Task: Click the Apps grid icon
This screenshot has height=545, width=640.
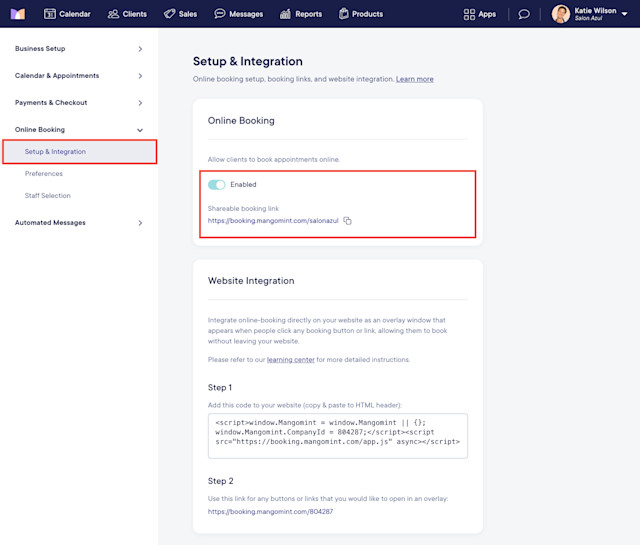Action: 469,14
